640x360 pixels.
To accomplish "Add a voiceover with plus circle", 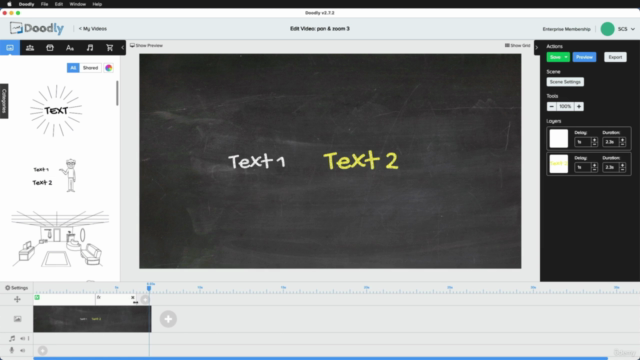I will (42, 350).
